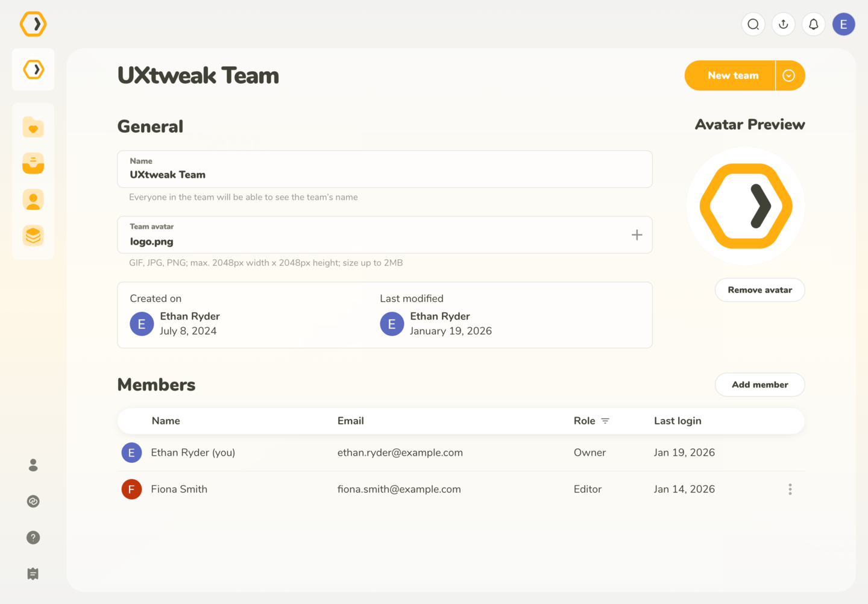Click the 'Jan 19, 2026' last login cell
The image size is (868, 604).
tap(684, 453)
